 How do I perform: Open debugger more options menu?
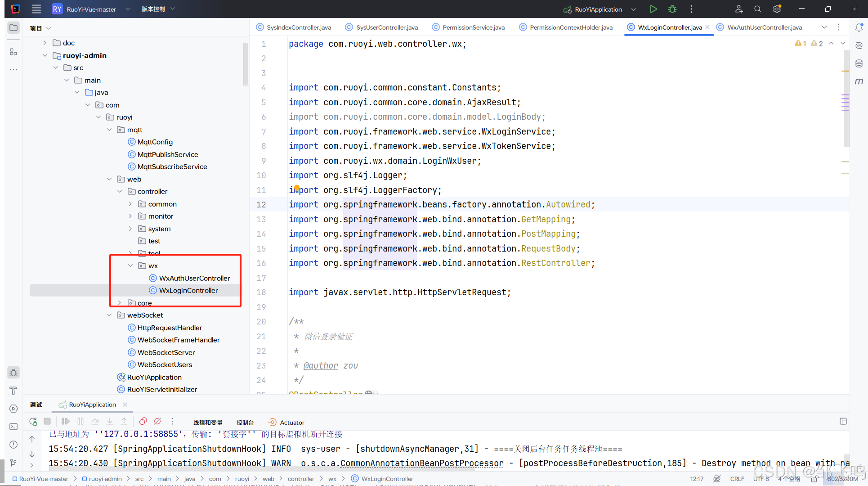click(172, 422)
